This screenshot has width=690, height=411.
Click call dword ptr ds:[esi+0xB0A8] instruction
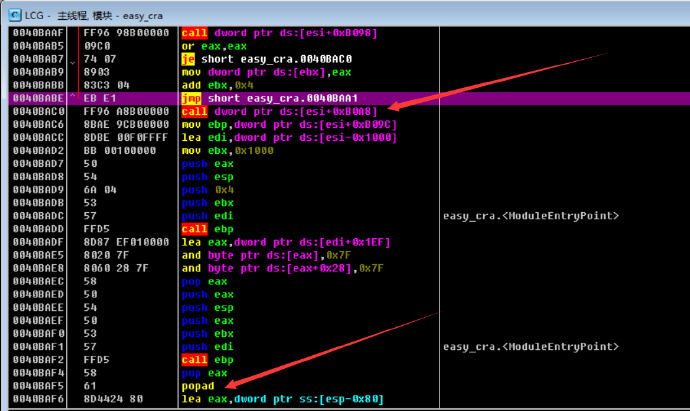coord(279,111)
